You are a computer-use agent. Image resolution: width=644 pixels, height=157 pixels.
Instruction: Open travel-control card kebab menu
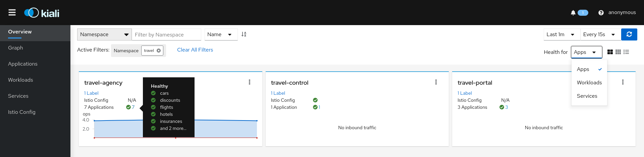click(436, 82)
